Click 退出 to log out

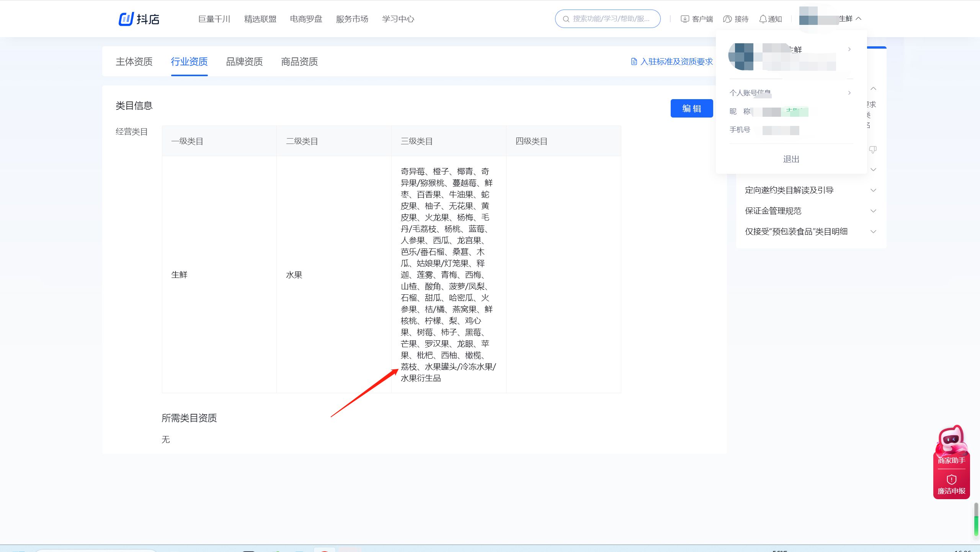click(x=791, y=159)
